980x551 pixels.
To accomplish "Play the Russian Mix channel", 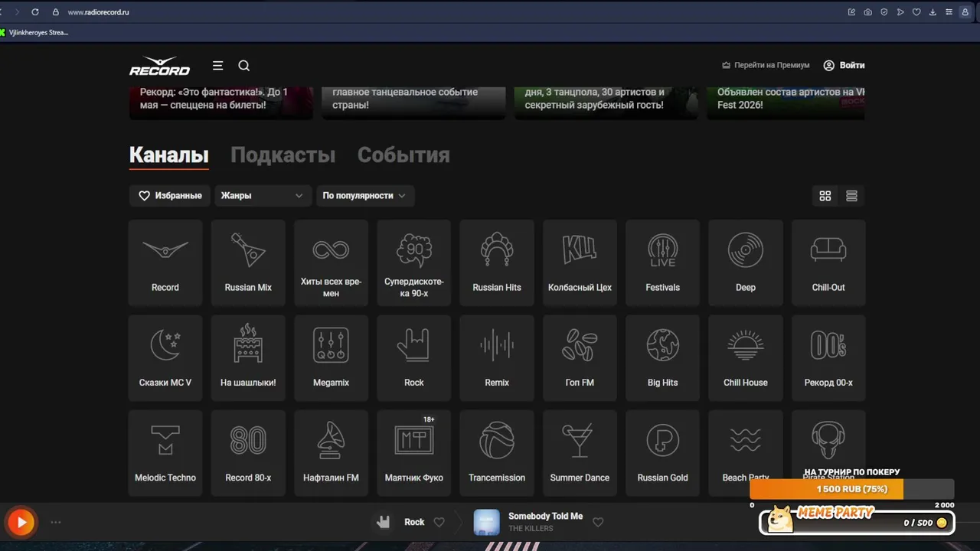I will click(248, 263).
